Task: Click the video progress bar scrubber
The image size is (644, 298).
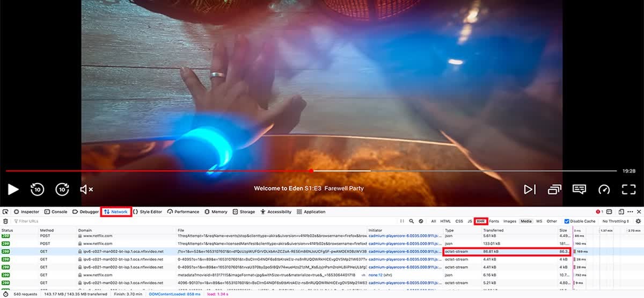Action: [x=311, y=171]
